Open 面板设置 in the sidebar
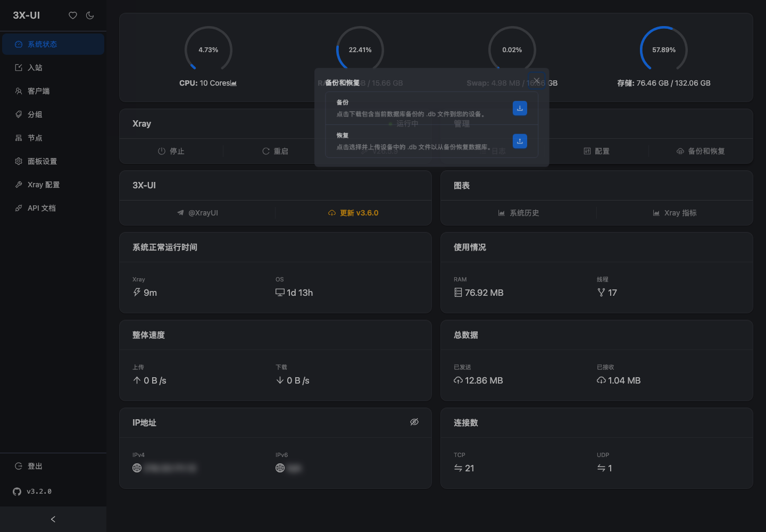Viewport: 766px width, 532px height. (53, 161)
